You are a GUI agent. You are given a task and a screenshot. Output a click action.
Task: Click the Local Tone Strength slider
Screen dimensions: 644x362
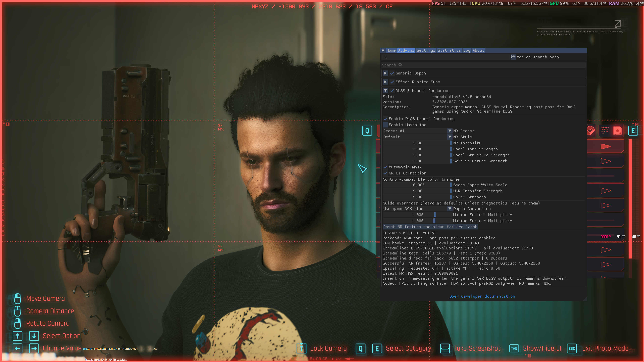[x=417, y=149]
